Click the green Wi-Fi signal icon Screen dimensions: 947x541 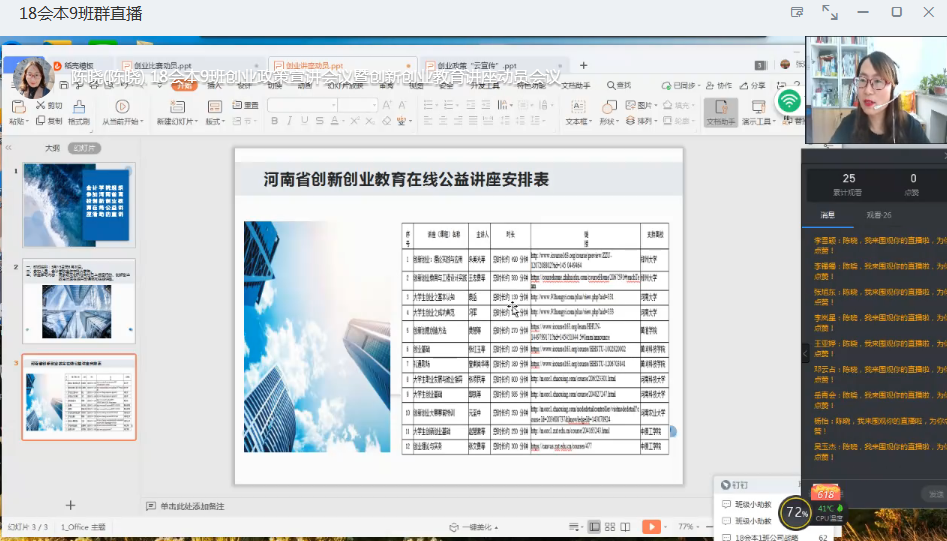[x=789, y=100]
